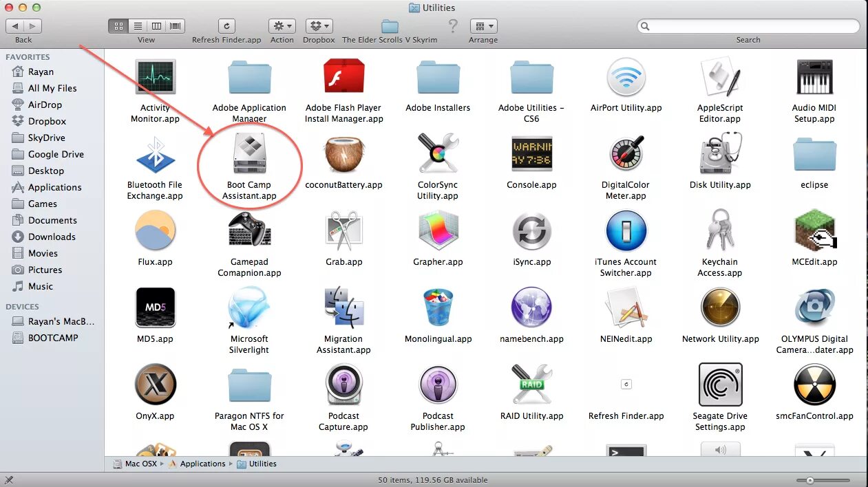
Task: Switch to Cover Flow view
Action: point(175,26)
